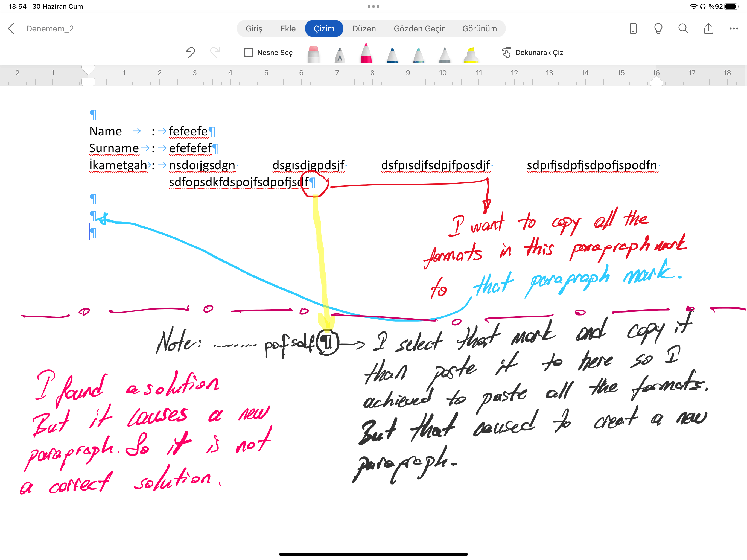This screenshot has height=560, width=747.
Task: Click the right indent marker on ruler
Action: coord(656,81)
